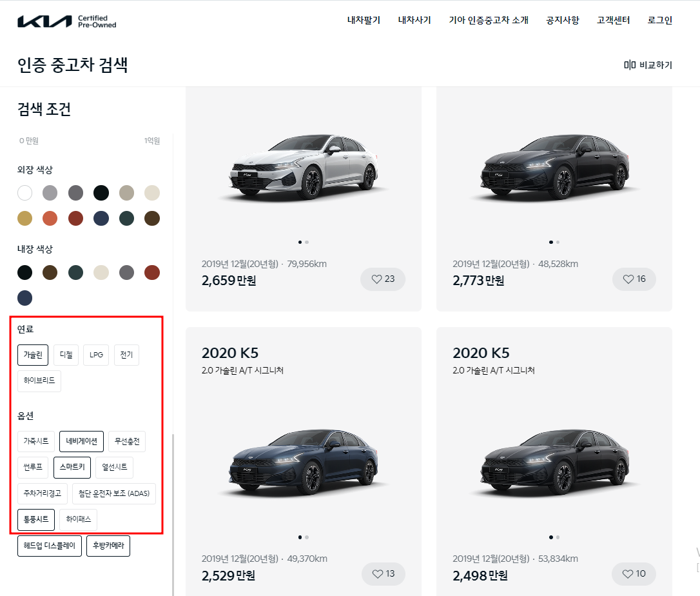Viewport: 700px width, 596px height.
Task: Toggle the 네비게이션 option
Action: coord(82,441)
